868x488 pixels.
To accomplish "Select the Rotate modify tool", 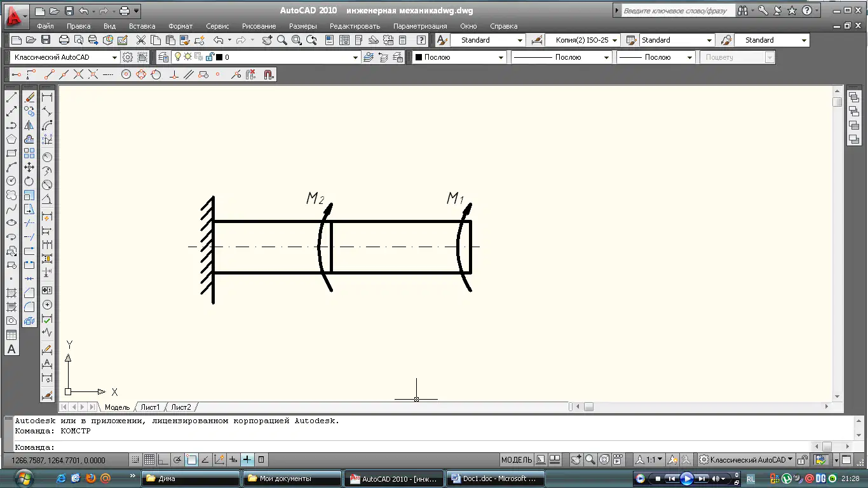I will [x=29, y=181].
